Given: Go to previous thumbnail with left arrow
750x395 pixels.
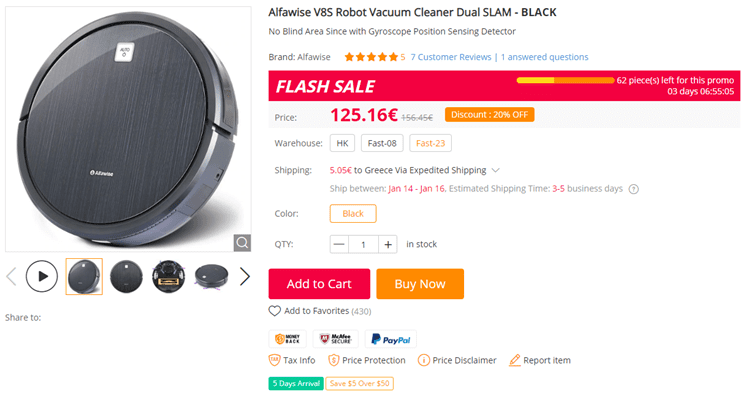Looking at the screenshot, I should tap(11, 276).
